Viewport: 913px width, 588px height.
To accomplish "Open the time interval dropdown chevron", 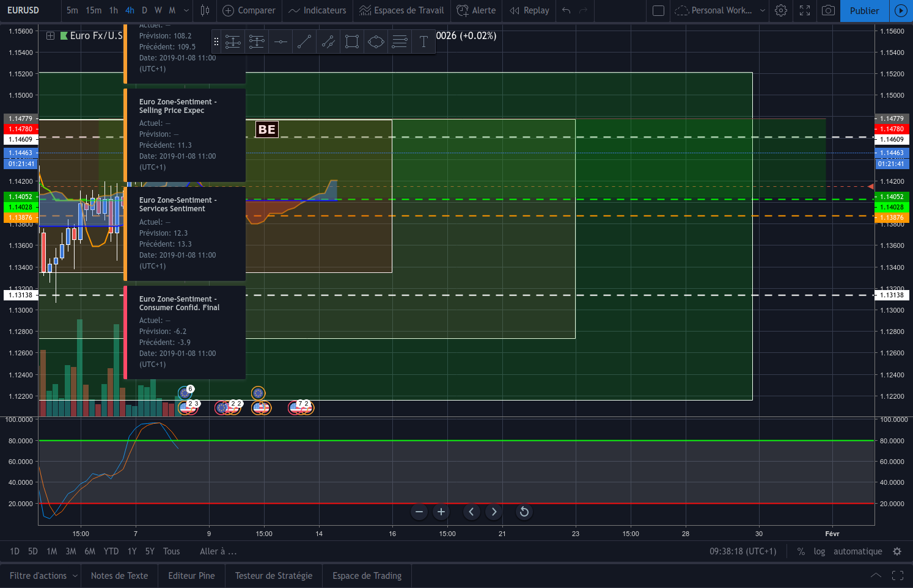I will point(186,10).
